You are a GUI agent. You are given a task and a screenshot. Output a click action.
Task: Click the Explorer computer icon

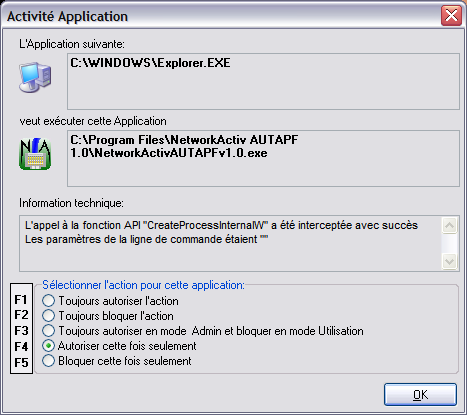click(x=35, y=77)
